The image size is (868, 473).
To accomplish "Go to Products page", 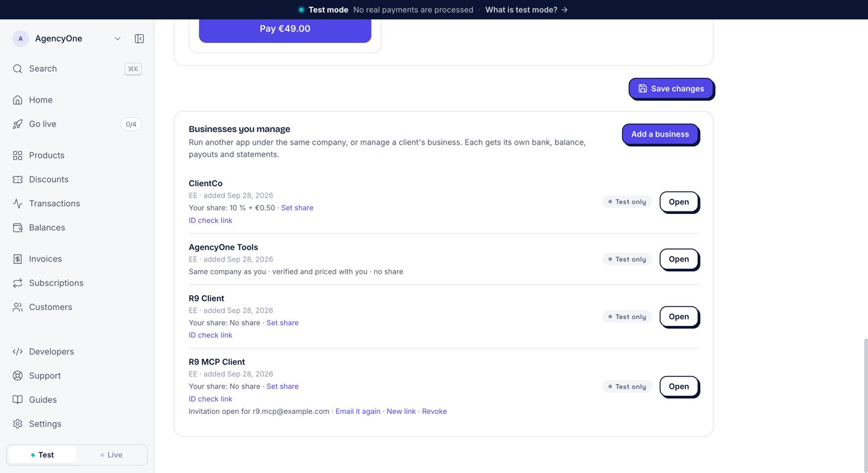I will (x=77, y=155).
